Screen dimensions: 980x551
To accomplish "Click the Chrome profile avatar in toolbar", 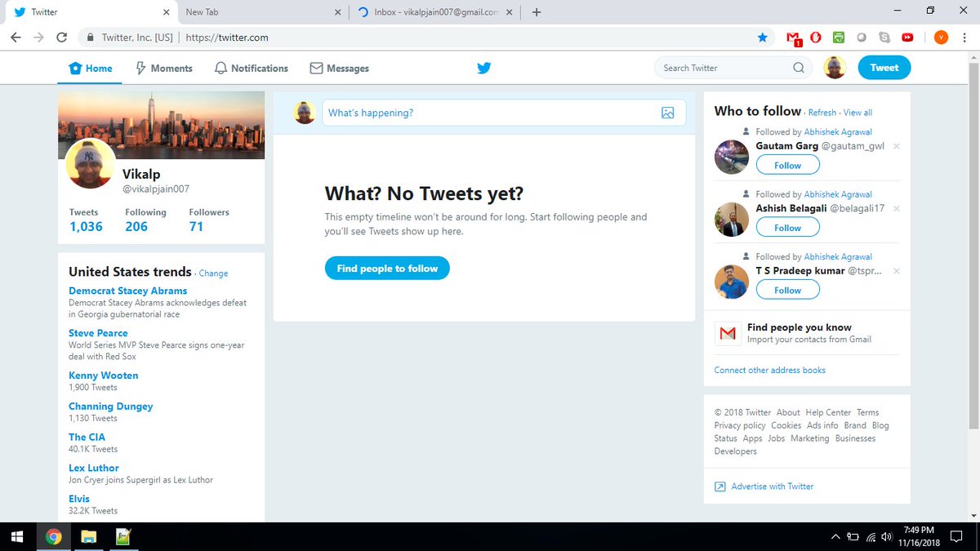I will [x=941, y=38].
